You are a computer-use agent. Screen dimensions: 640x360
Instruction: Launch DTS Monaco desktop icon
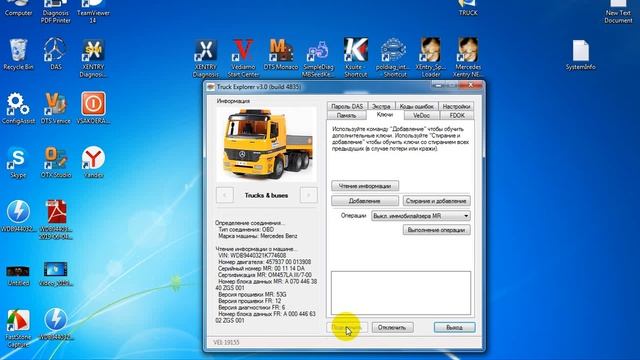[281, 55]
